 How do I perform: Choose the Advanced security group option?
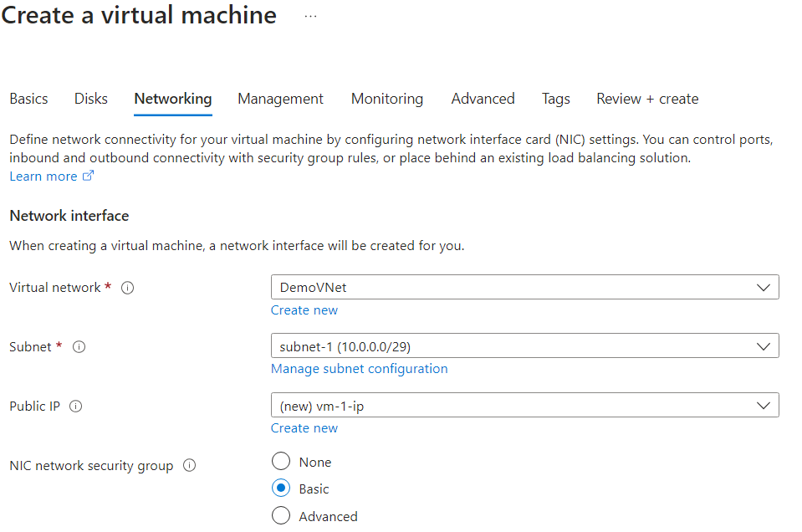point(280,515)
